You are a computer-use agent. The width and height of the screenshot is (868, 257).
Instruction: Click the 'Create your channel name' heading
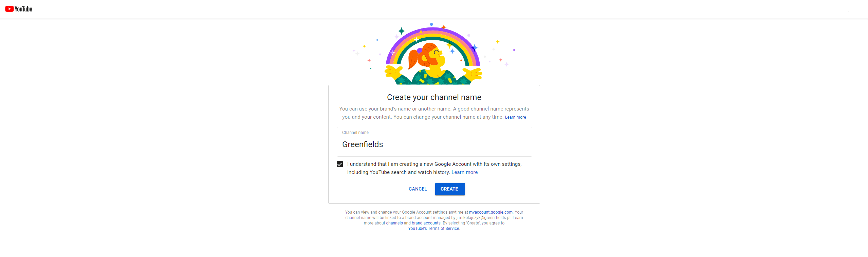tap(434, 97)
